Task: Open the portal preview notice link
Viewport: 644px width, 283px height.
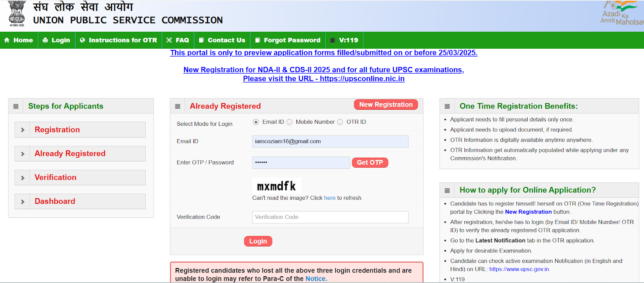Action: click(x=324, y=53)
